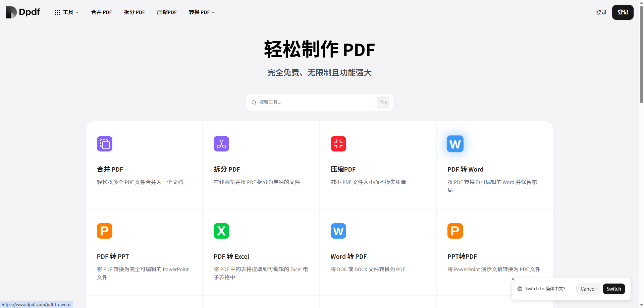The image size is (644, 308).
Task: Click the globe icon in language prompt
Action: click(x=520, y=289)
